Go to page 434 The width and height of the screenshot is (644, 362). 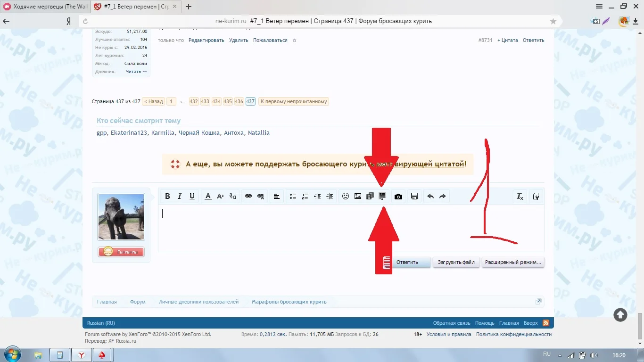click(x=216, y=101)
